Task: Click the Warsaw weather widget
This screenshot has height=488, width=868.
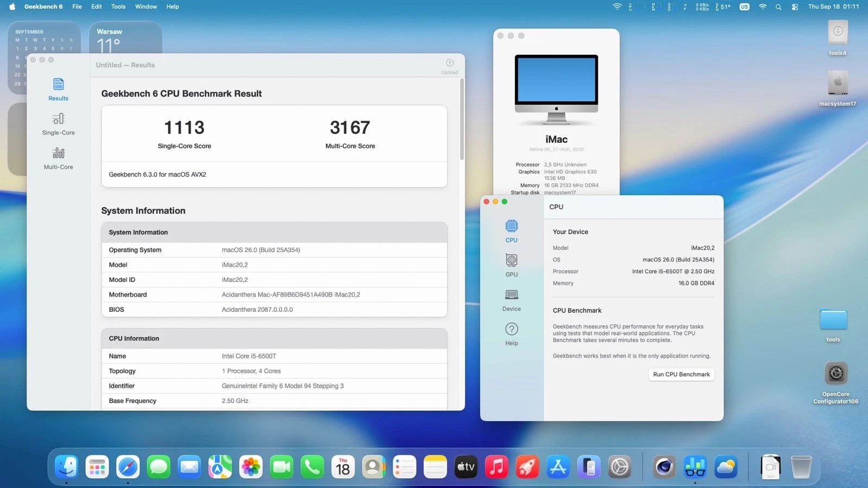Action: pos(125,37)
